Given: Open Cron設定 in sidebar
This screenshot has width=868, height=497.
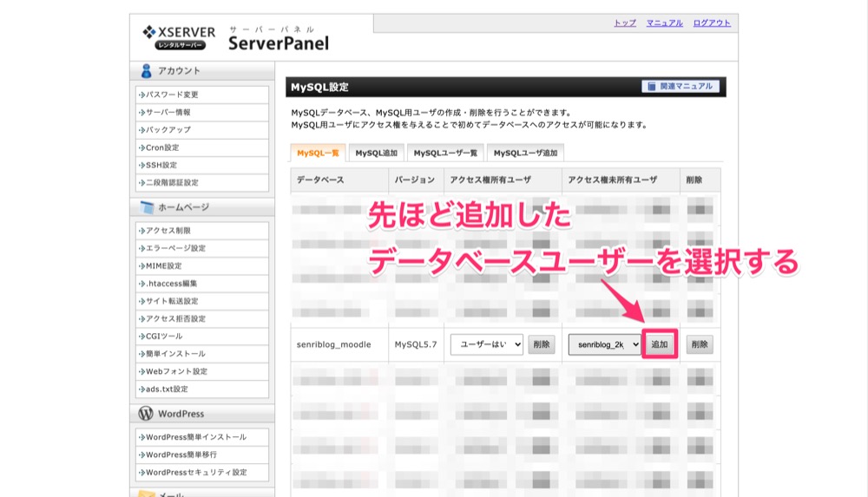Looking at the screenshot, I should [x=202, y=147].
